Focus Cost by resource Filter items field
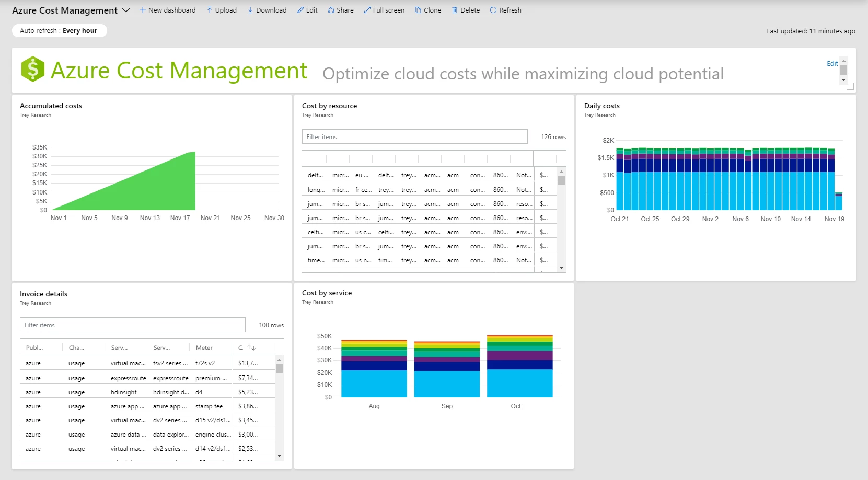 (414, 136)
